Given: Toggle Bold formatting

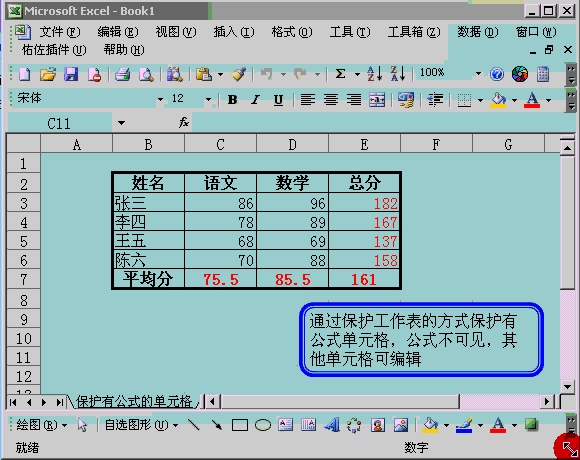Looking at the screenshot, I should click(232, 99).
